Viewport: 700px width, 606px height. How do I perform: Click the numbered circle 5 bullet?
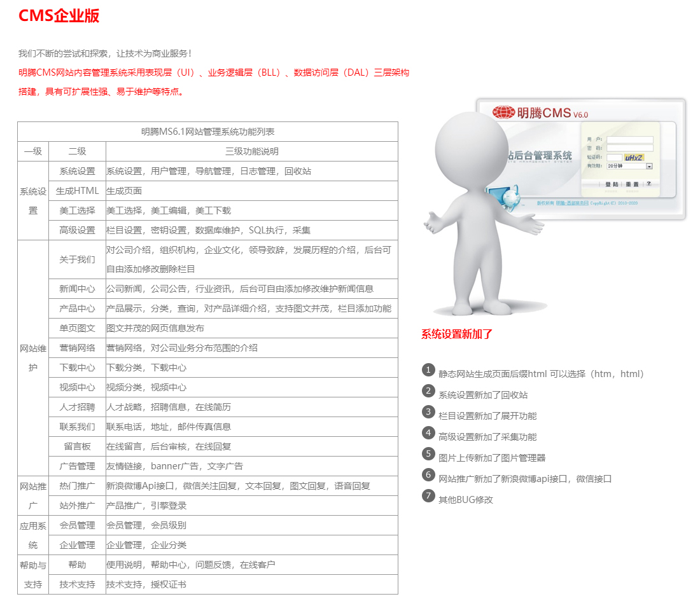tap(428, 454)
